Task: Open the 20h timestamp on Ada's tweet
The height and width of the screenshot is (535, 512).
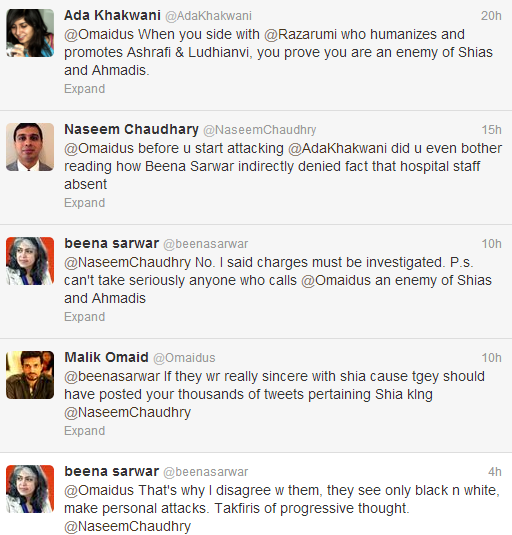Action: 491,16
